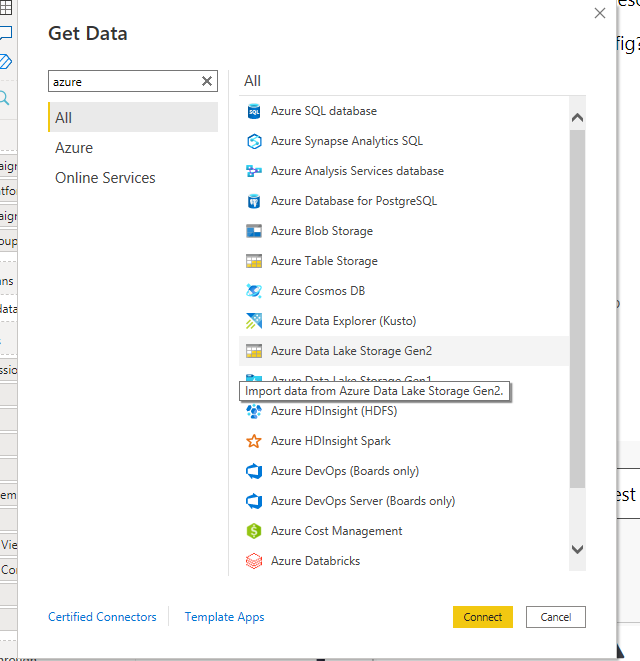The height and width of the screenshot is (661, 640).
Task: Click the scroll up arrow of connector list
Action: pos(577,117)
